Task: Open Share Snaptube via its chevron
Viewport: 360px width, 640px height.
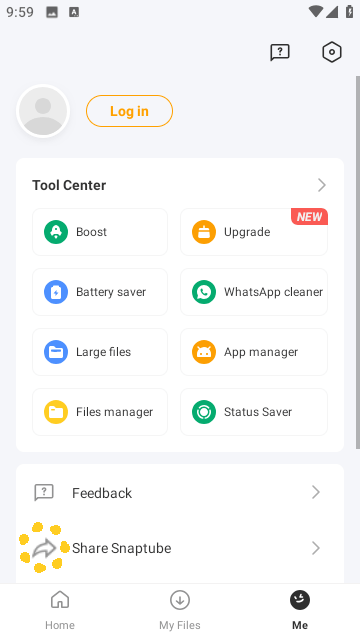Action: click(x=316, y=548)
